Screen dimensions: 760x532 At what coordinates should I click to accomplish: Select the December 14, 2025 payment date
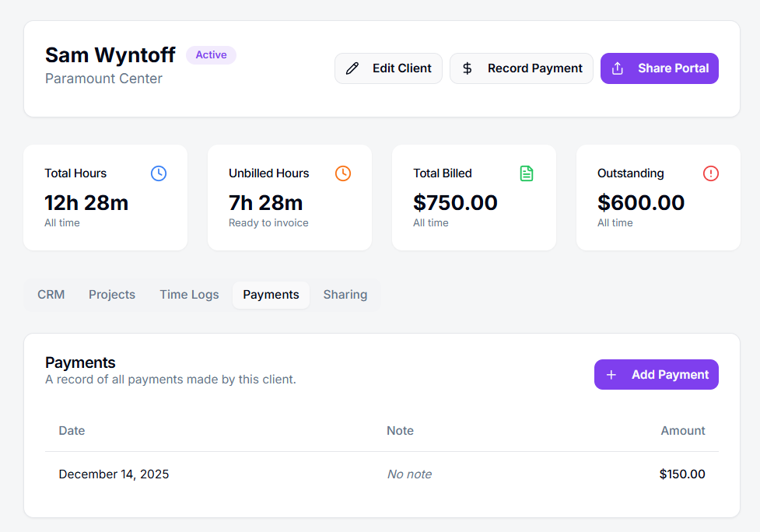click(x=114, y=474)
